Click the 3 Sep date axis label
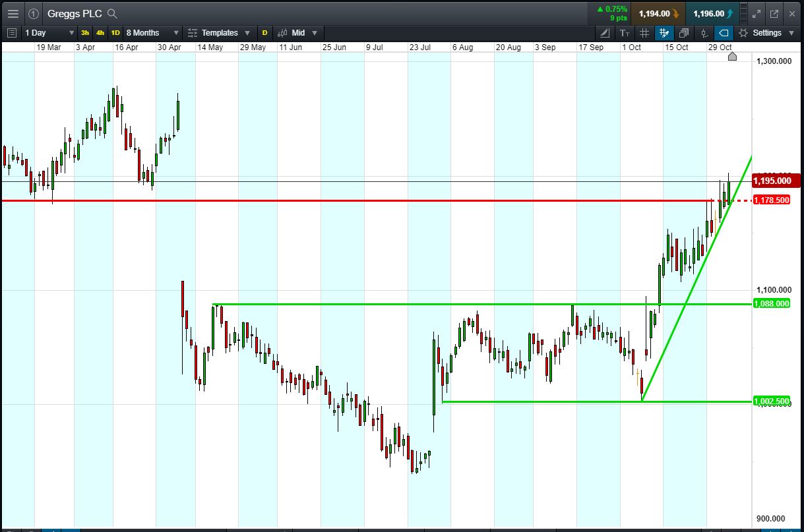 pos(545,47)
